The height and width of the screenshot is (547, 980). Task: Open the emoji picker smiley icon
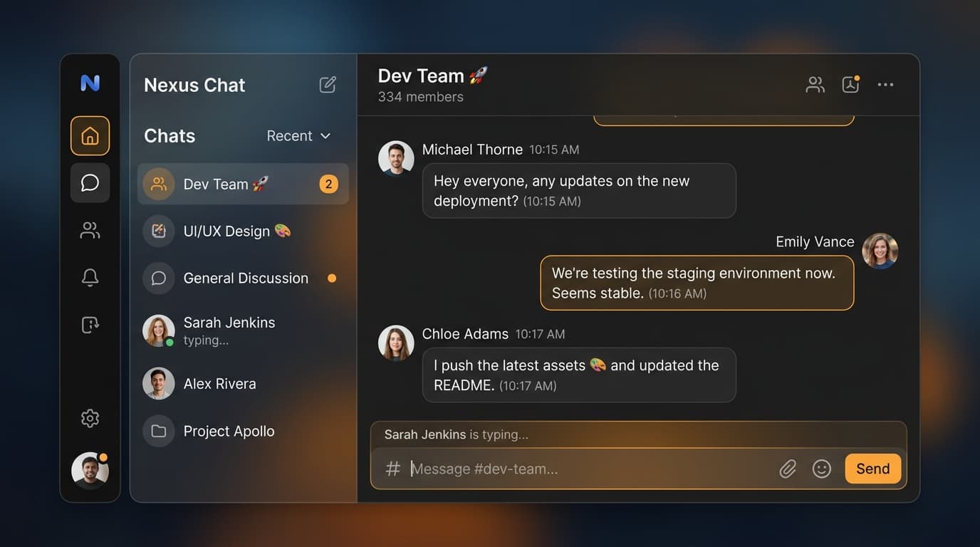click(x=822, y=469)
